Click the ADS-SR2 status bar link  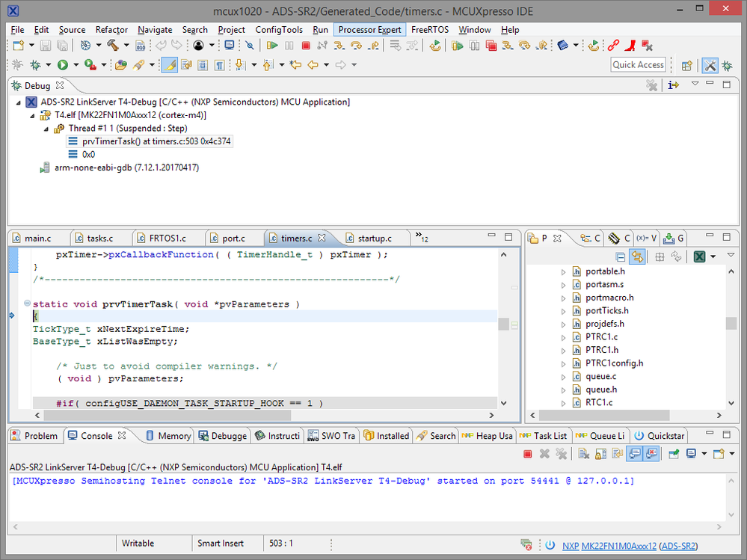click(678, 546)
